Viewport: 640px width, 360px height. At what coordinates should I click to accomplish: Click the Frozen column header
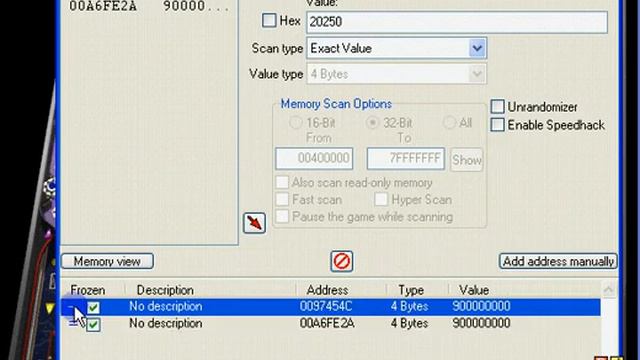(x=88, y=290)
